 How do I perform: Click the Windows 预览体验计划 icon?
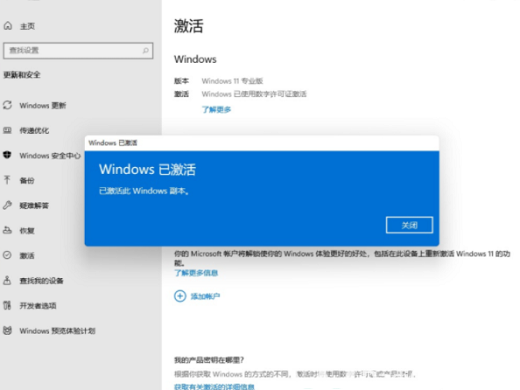[7, 331]
